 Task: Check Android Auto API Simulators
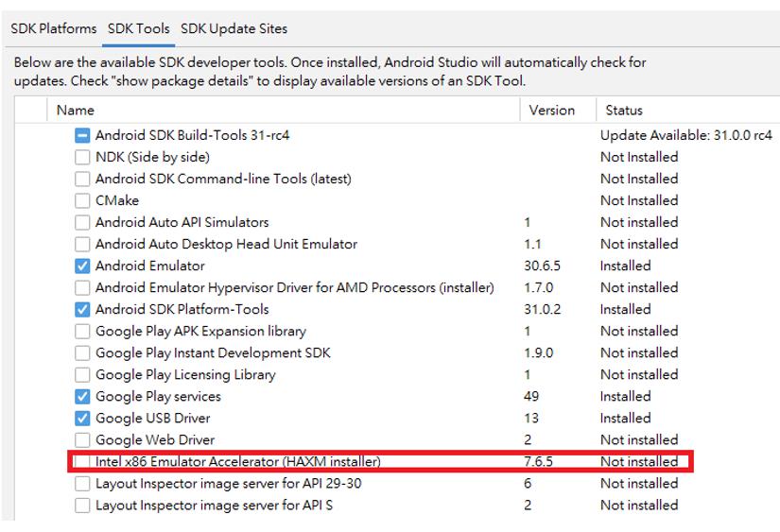[83, 223]
